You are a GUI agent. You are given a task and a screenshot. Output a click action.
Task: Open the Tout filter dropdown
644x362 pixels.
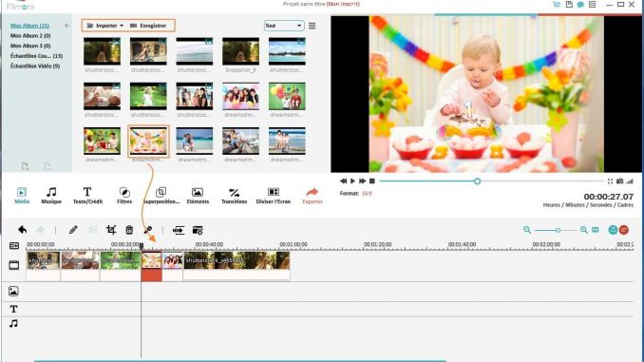point(284,26)
